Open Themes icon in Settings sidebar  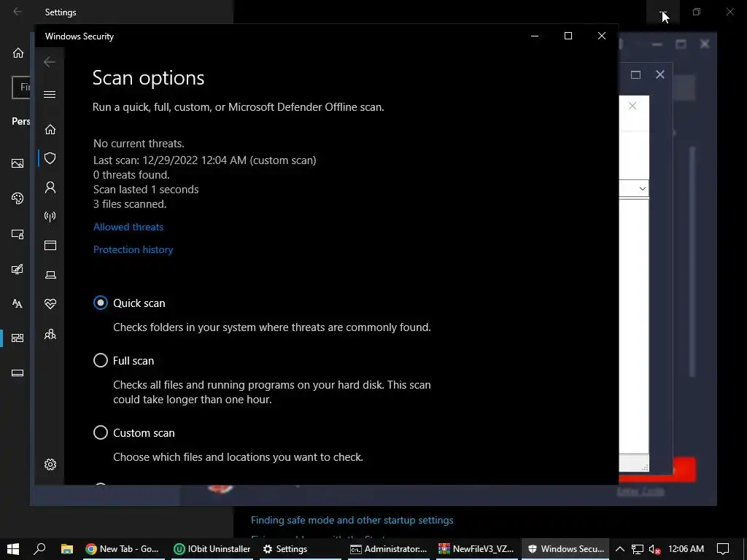point(18,269)
